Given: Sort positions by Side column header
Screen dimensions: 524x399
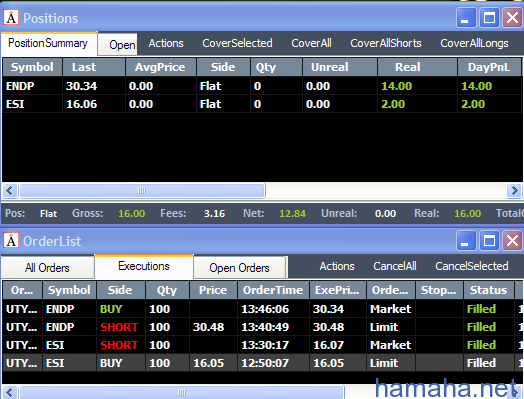Looking at the screenshot, I should tap(224, 67).
